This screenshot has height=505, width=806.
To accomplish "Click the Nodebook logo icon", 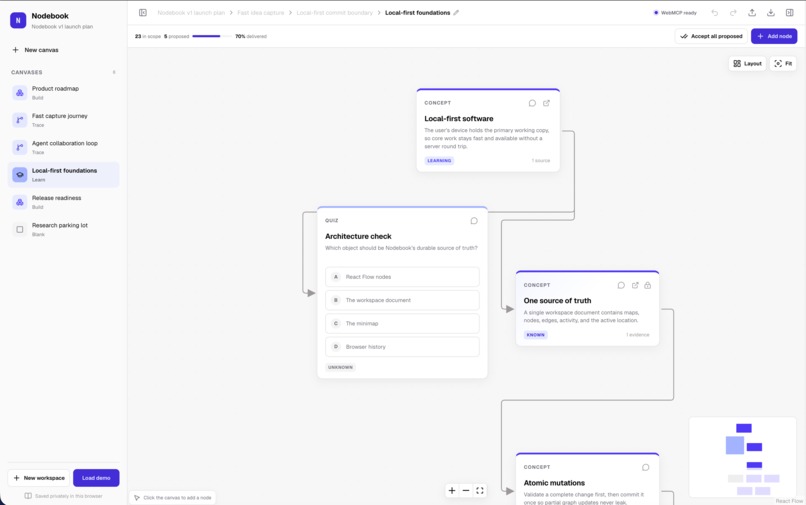I will click(18, 20).
